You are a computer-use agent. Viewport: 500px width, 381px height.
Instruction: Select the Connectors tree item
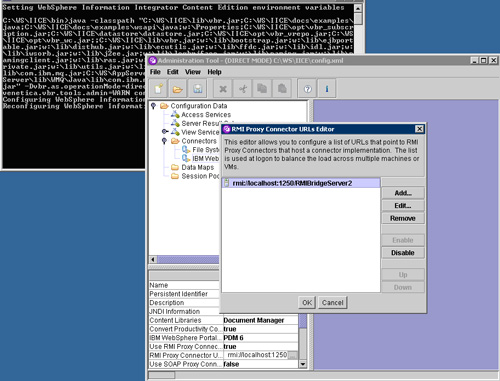[199, 141]
